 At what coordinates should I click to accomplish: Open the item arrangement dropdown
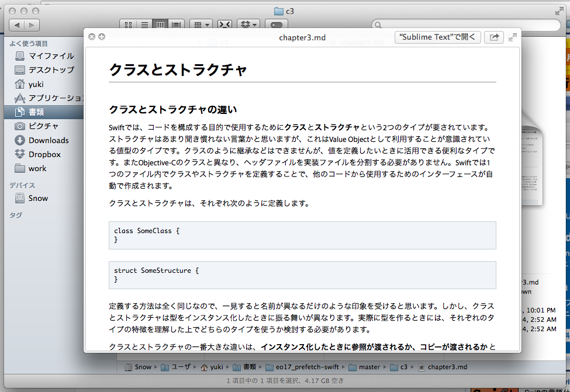point(202,25)
